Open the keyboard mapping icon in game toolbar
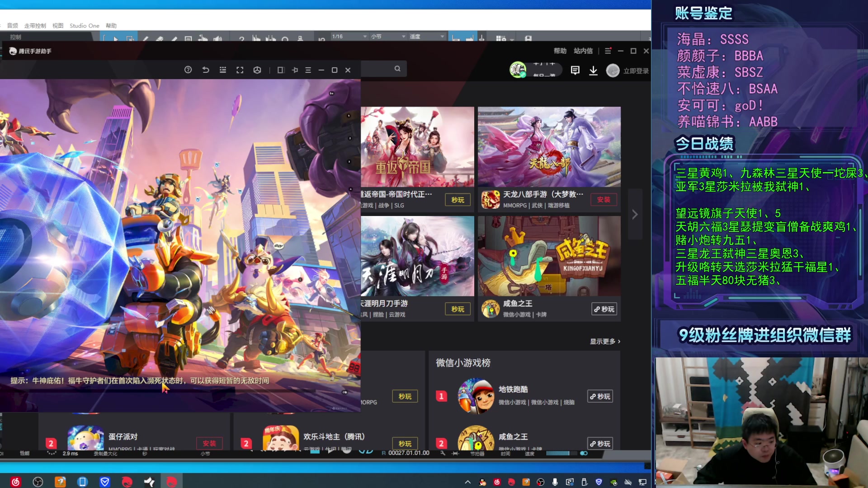The height and width of the screenshot is (488, 868). pos(223,70)
